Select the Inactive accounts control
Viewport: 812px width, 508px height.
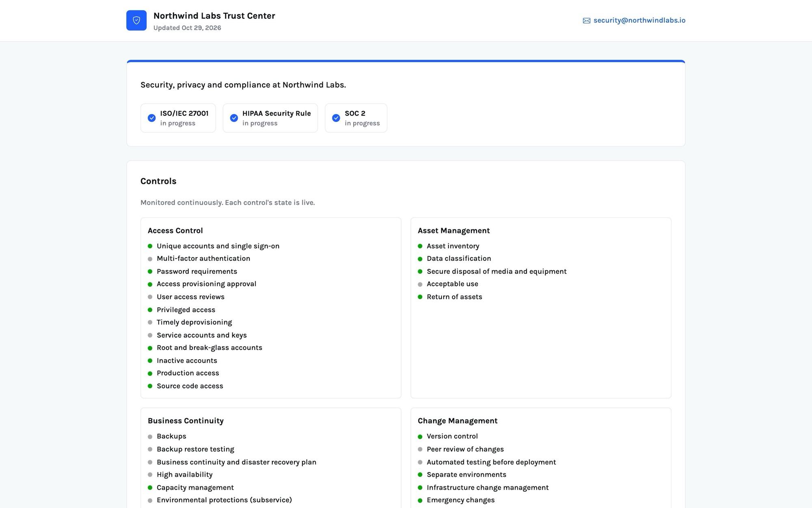[187, 360]
